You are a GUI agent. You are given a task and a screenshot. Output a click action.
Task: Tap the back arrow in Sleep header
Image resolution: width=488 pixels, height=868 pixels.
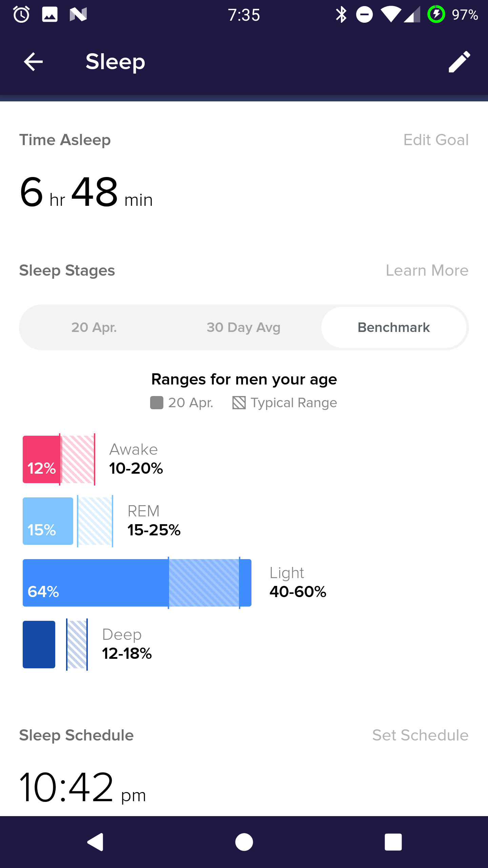point(33,62)
